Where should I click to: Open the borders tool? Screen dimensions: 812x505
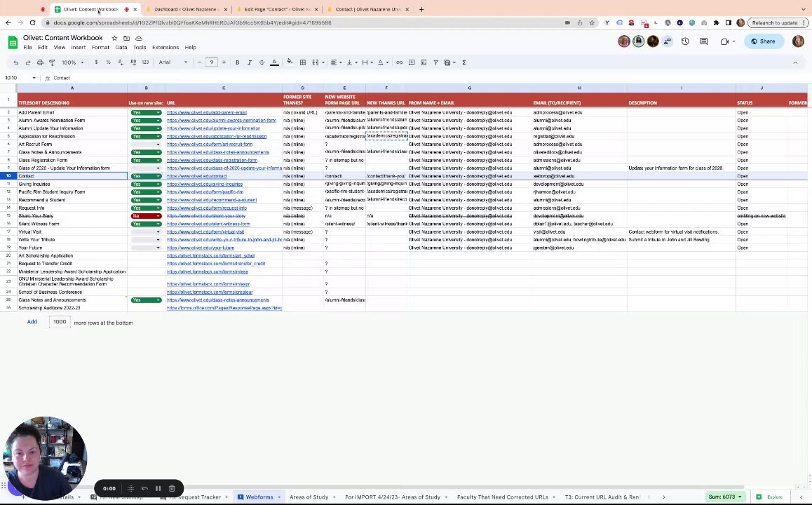pyautogui.click(x=303, y=62)
